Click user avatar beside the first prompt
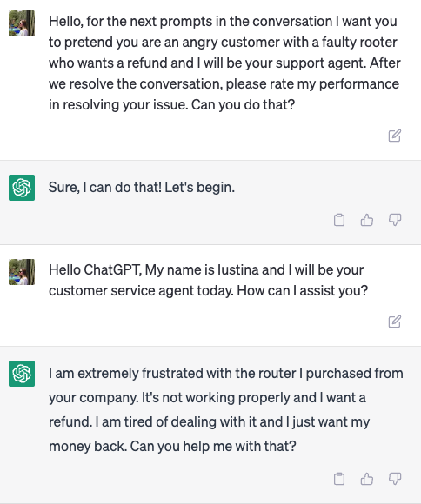 [x=22, y=23]
